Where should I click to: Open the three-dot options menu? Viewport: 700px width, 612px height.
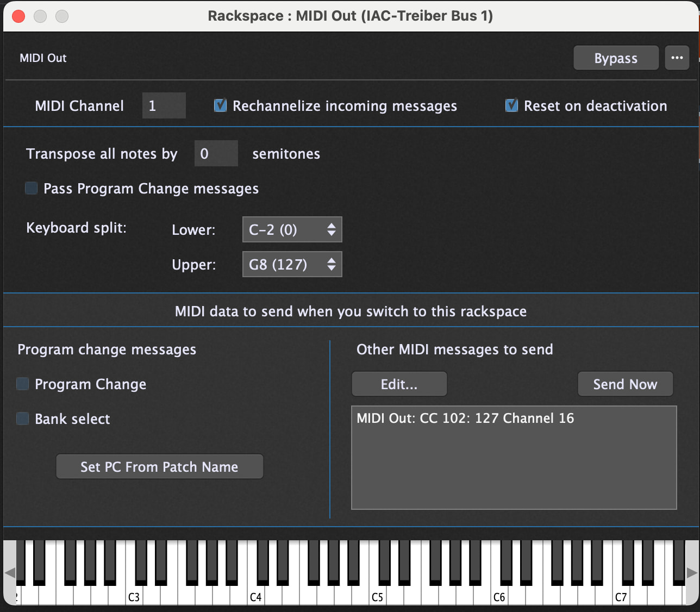(677, 58)
